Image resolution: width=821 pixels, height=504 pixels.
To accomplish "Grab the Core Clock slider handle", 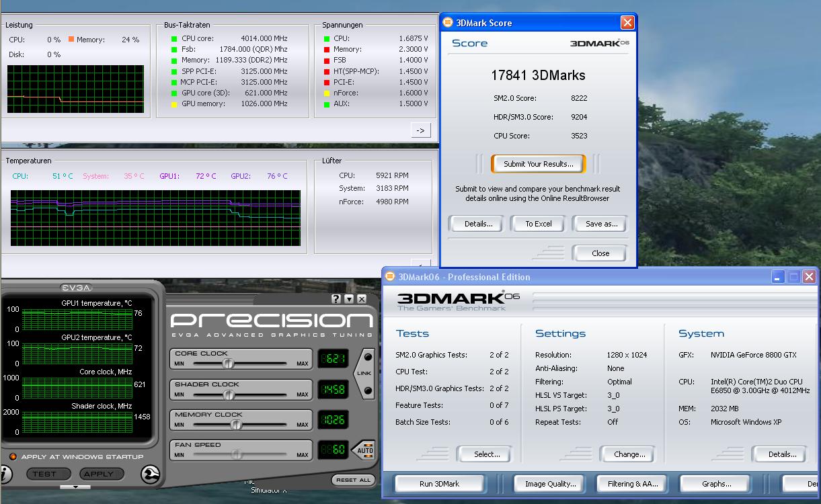I will [x=228, y=364].
